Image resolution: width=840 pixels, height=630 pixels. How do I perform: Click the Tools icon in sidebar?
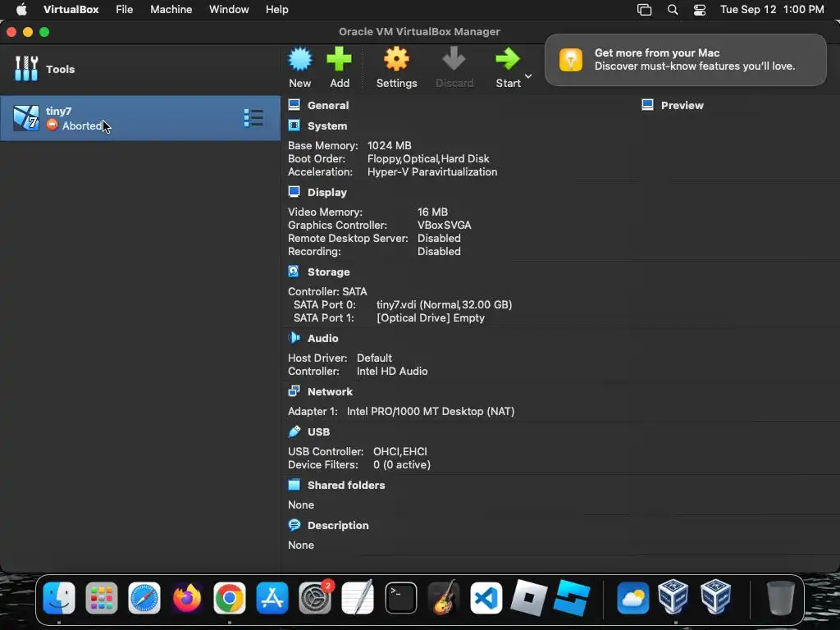pos(26,69)
